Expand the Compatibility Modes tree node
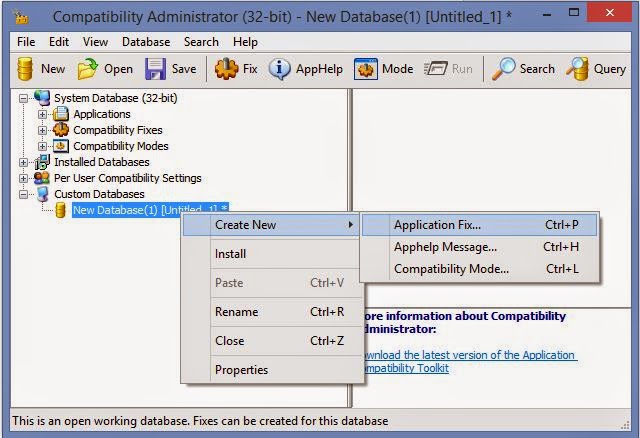Image resolution: width=640 pixels, height=438 pixels. coord(42,146)
